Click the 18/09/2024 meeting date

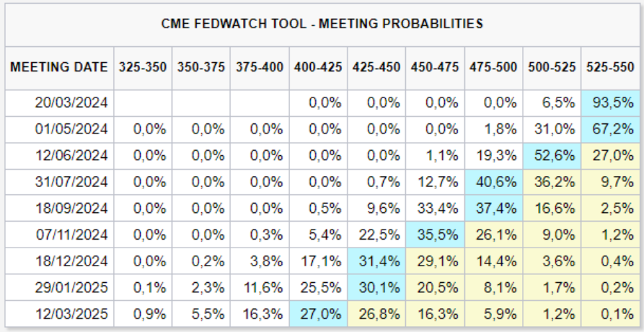click(x=71, y=209)
